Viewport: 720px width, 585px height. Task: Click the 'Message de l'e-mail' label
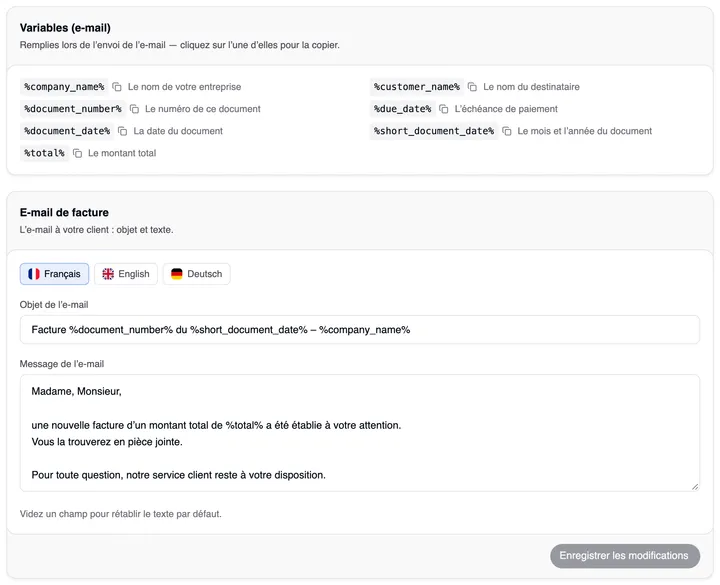[x=62, y=364]
